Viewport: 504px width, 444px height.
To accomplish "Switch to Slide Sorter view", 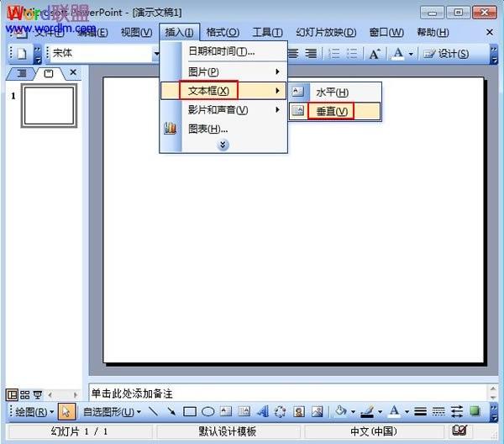I will [24, 394].
